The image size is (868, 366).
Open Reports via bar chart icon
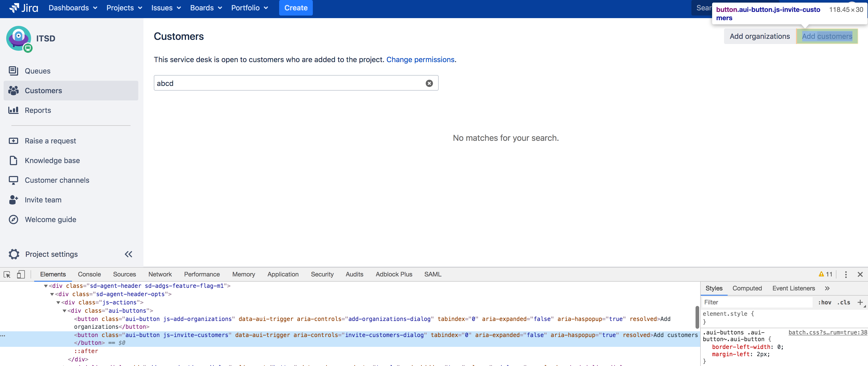click(13, 110)
